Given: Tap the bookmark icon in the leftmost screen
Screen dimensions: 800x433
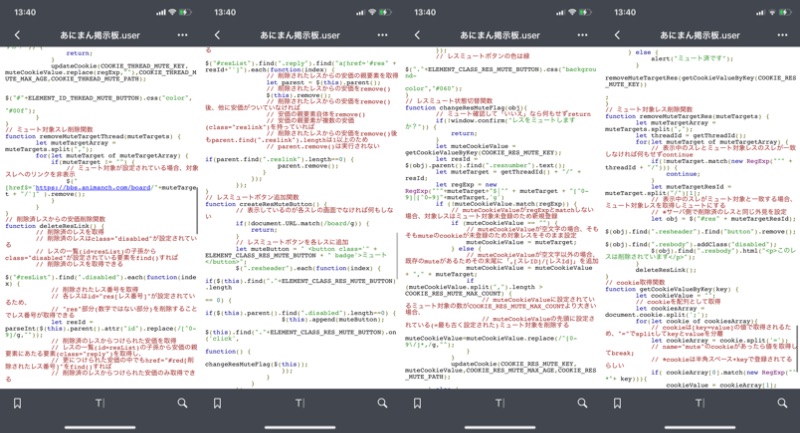Looking at the screenshot, I should [18, 403].
